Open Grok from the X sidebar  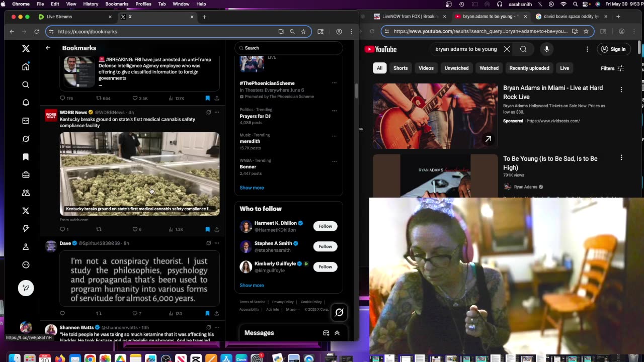click(x=26, y=139)
